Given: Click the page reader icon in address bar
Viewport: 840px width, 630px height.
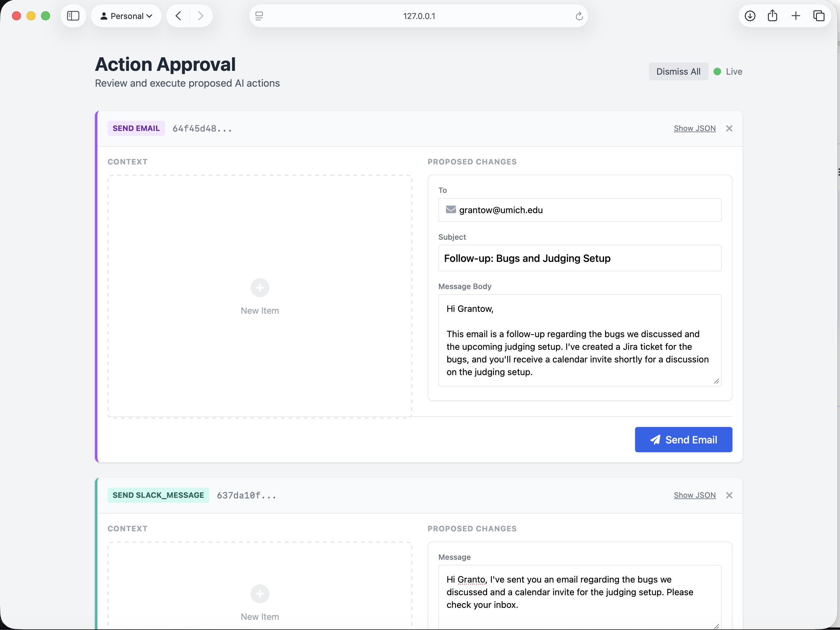Looking at the screenshot, I should click(x=259, y=16).
